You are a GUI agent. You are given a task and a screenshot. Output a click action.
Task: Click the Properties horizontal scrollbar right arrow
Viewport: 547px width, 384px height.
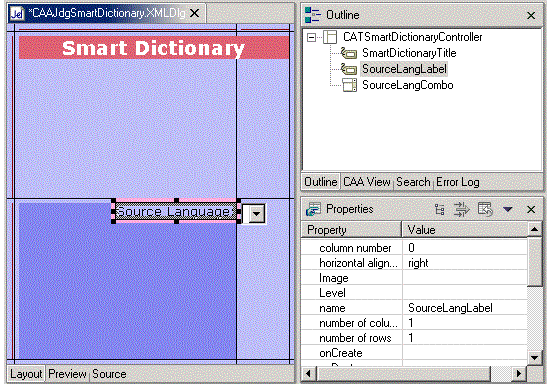519,374
